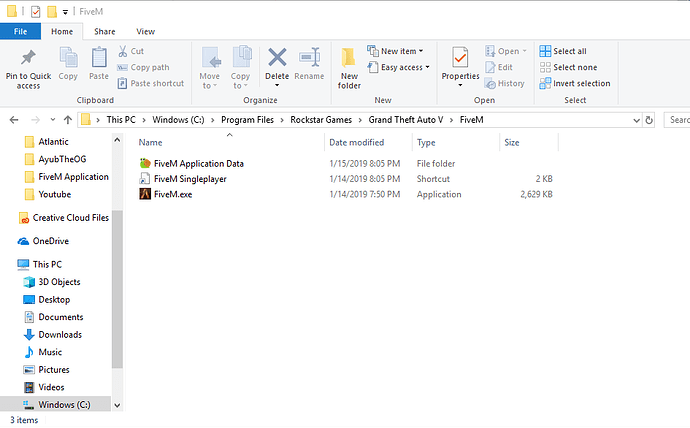Go forward using the Forward arrow

(36, 120)
